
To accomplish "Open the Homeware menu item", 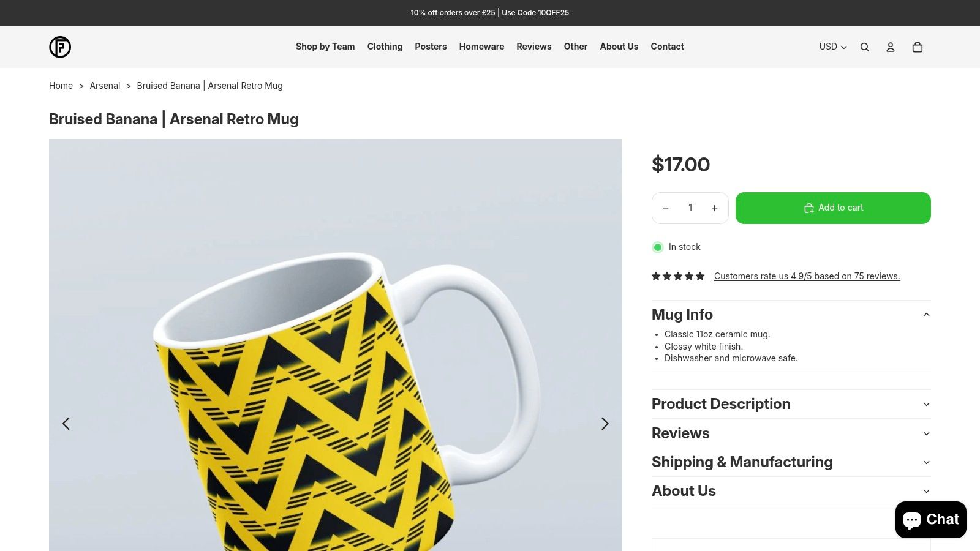I will click(481, 47).
